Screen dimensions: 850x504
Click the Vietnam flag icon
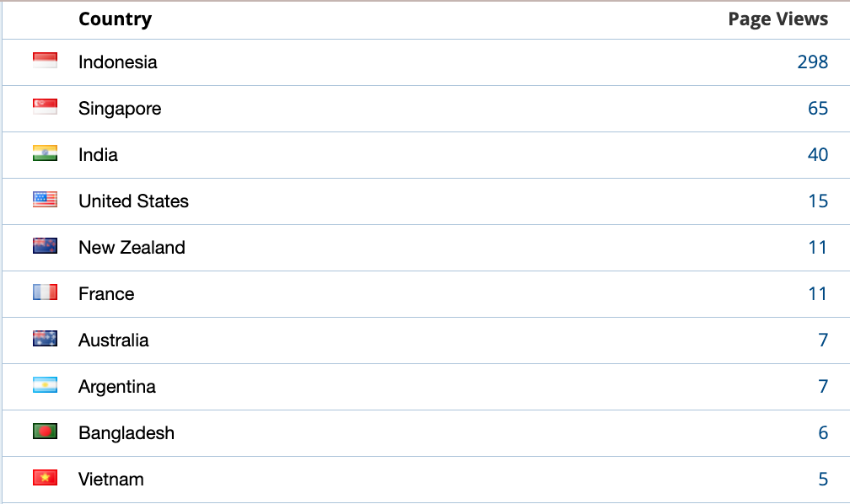click(45, 479)
